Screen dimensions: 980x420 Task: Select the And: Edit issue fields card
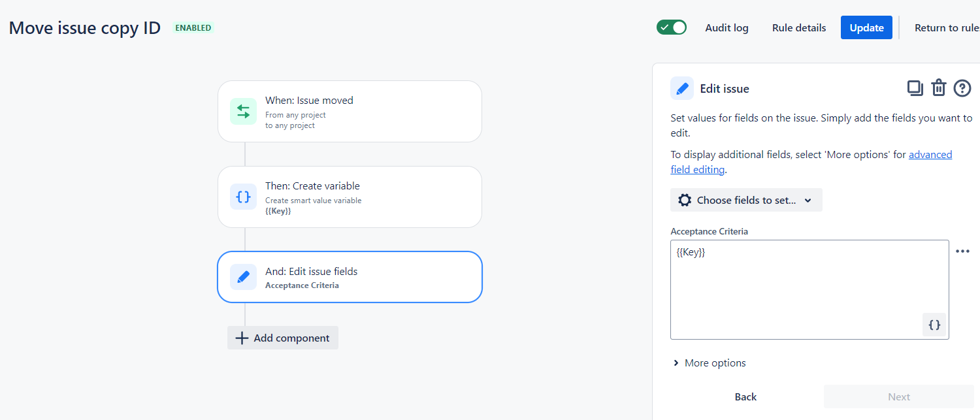pyautogui.click(x=350, y=277)
